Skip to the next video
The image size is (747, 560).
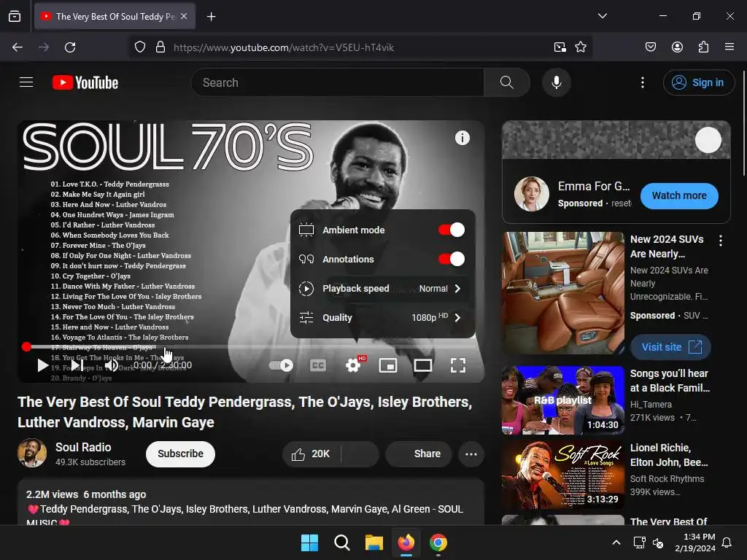coord(77,365)
